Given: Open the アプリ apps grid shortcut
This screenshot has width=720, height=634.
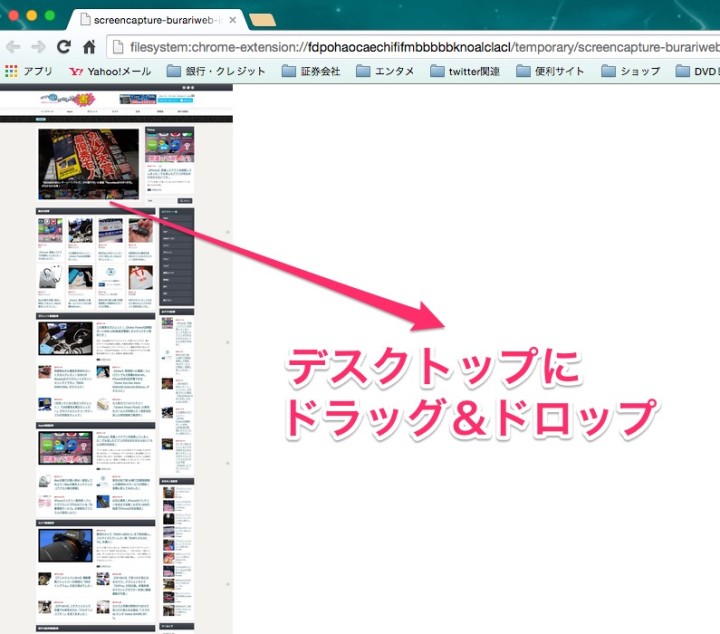Looking at the screenshot, I should tap(28, 71).
